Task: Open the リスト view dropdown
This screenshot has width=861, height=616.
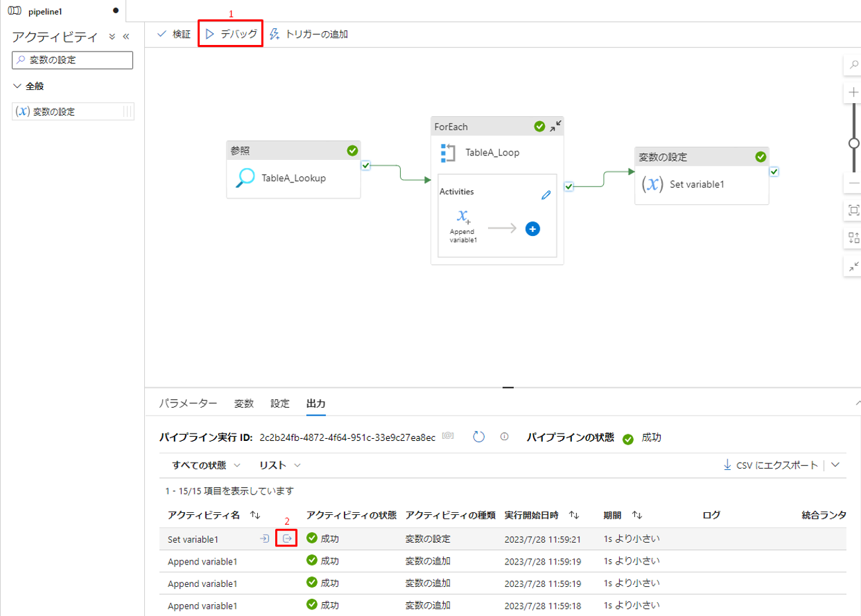Action: click(280, 465)
